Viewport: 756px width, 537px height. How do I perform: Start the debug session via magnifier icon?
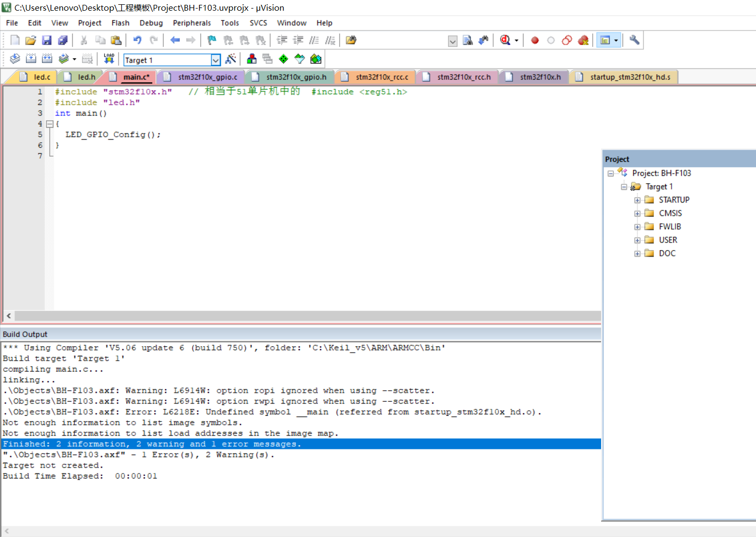tap(505, 40)
